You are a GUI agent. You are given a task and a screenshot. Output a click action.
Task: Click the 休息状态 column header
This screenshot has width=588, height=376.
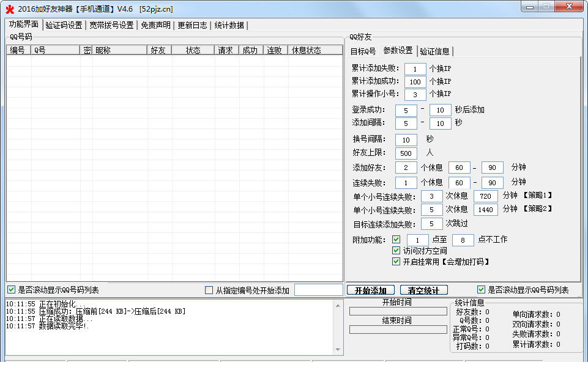point(315,50)
